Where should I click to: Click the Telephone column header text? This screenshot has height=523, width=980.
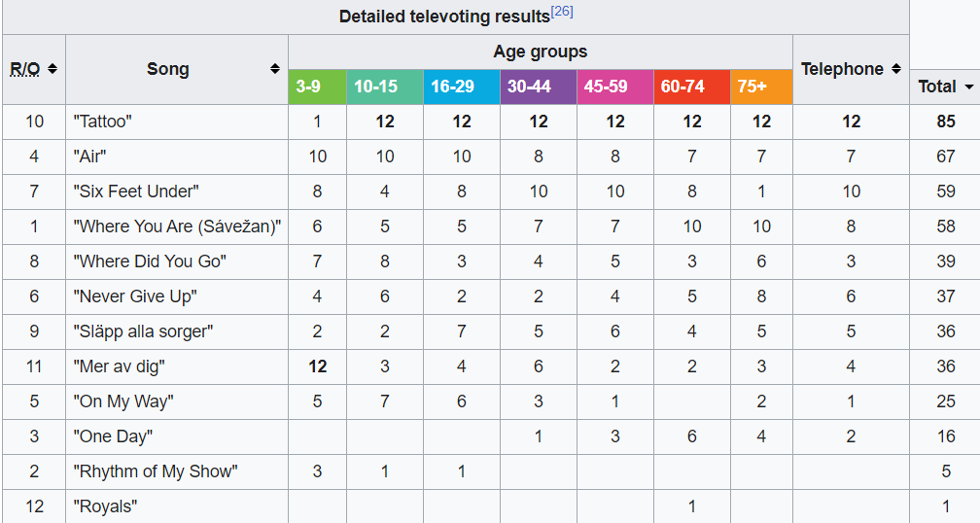842,69
